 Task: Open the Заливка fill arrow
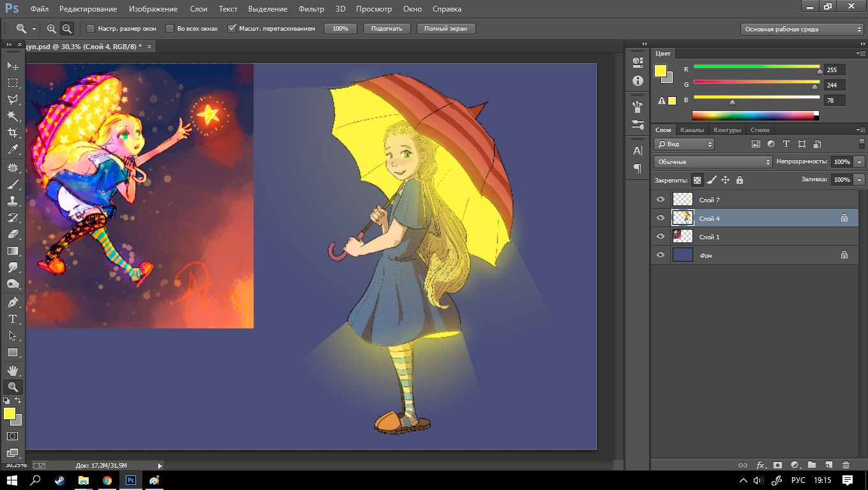859,180
